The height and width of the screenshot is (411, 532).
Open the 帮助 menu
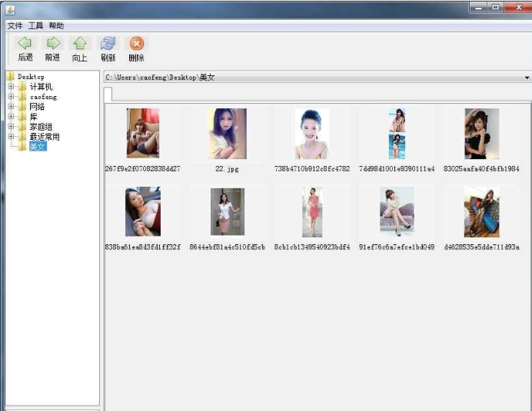[56, 26]
